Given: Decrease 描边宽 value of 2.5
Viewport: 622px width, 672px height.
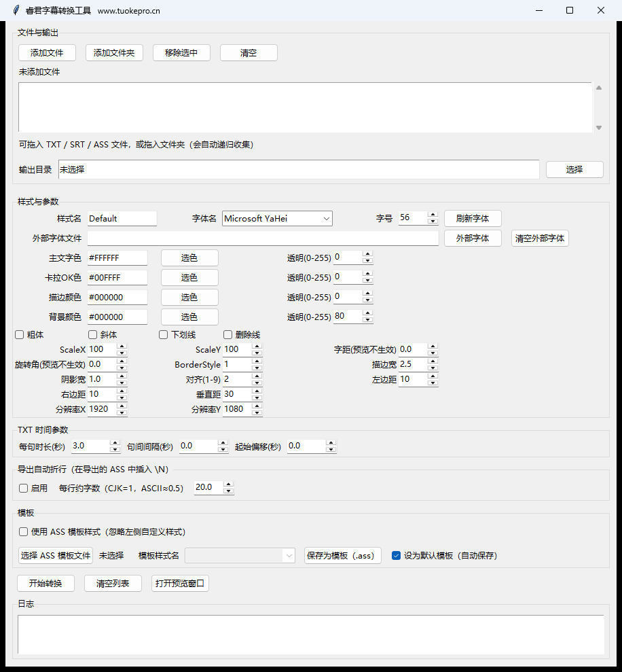Looking at the screenshot, I should tap(433, 368).
